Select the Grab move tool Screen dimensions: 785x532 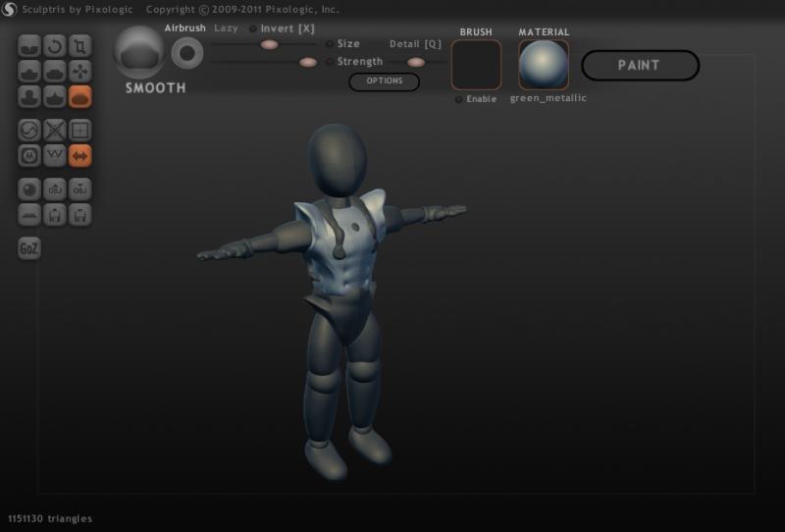tap(80, 71)
